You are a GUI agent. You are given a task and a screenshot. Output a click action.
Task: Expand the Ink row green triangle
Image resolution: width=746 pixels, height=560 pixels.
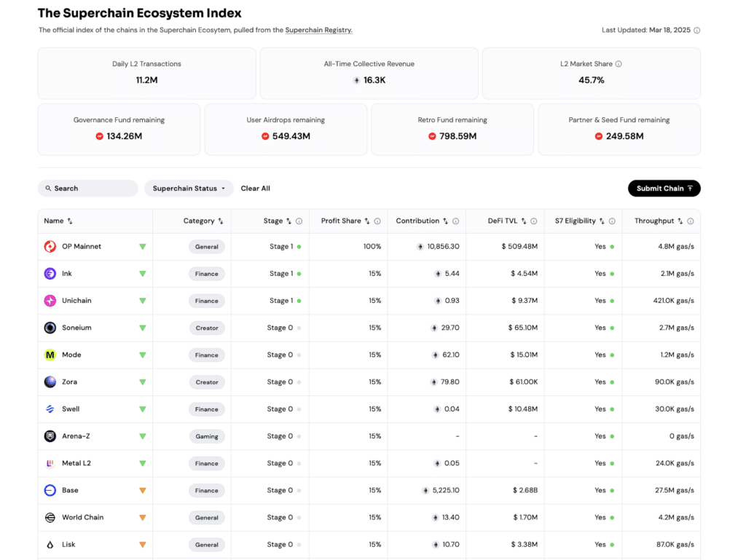(x=142, y=274)
